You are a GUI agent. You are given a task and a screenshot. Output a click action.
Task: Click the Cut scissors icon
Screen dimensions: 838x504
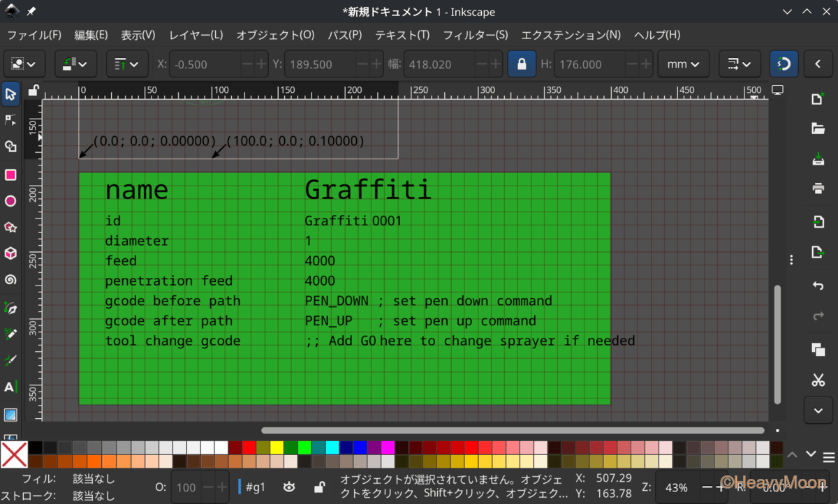point(818,380)
